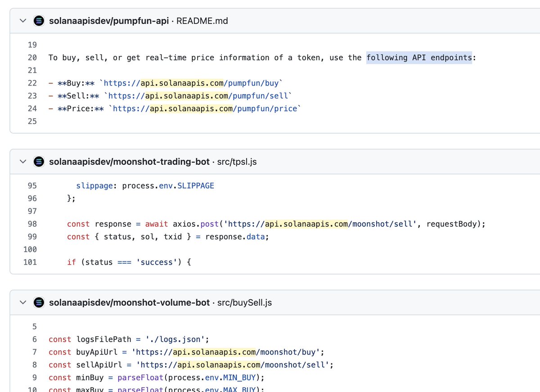Click the solanaapisdev avatar on pumpfun-api result
Screen dimensions: 540x392
tap(39, 20)
